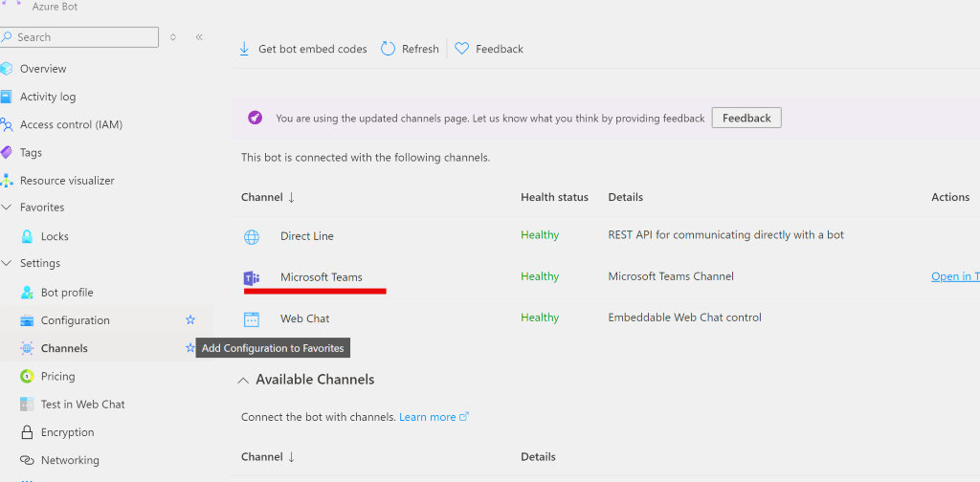
Task: Click the toolbar Feedback button
Action: coord(489,49)
